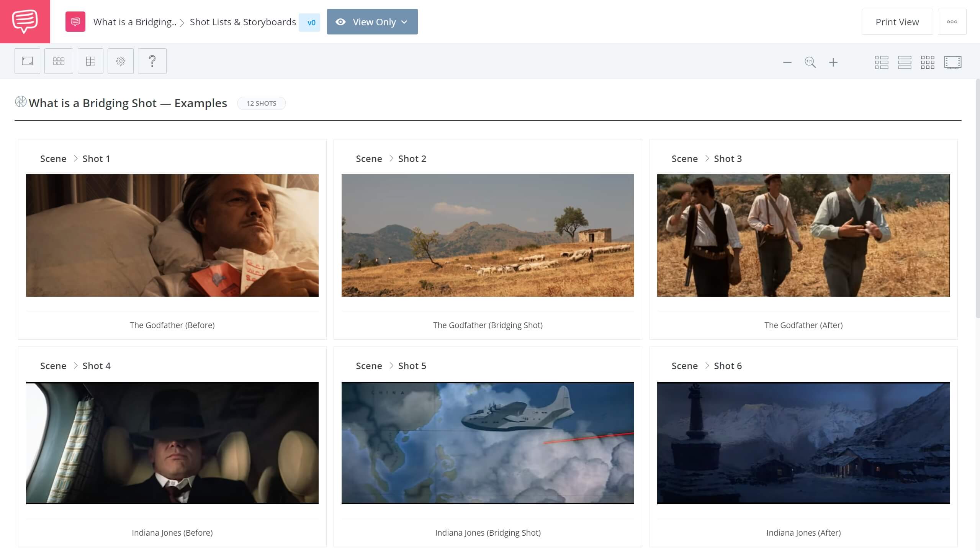Screen dimensions: 980x551
Task: Open the View Only dropdown
Action: [372, 22]
